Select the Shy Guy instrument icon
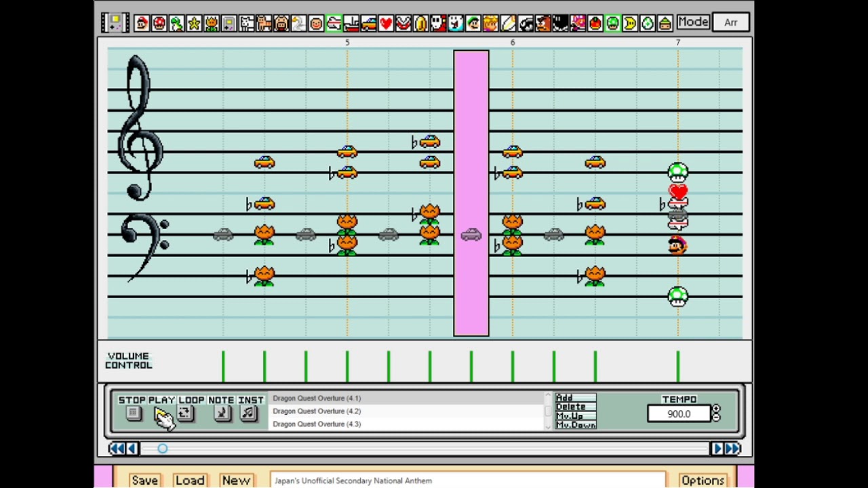The image size is (868, 488). coord(438,24)
